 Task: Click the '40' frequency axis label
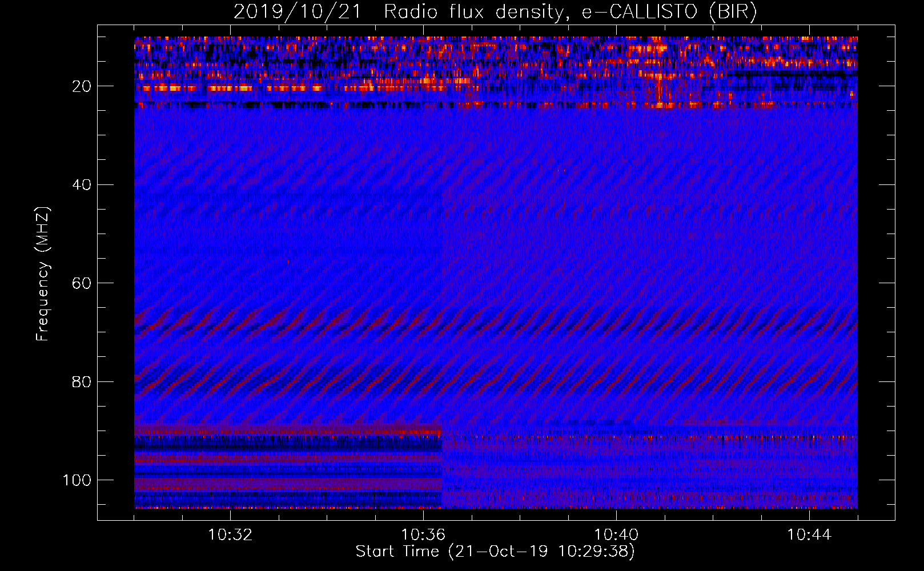tap(82, 185)
